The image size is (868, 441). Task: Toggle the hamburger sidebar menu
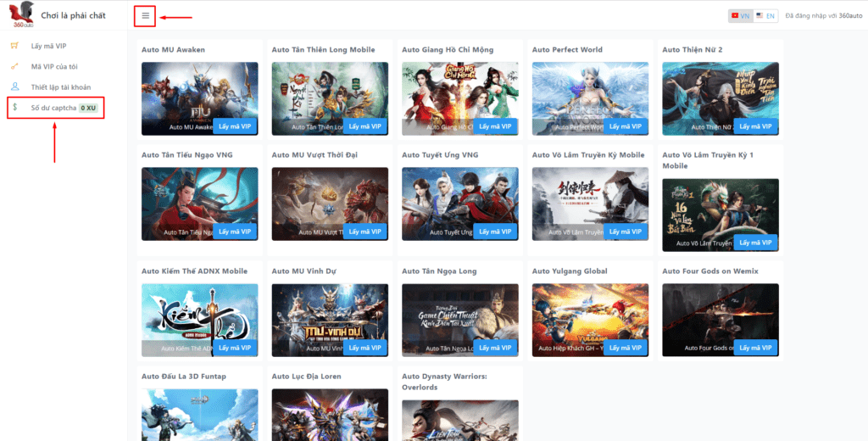145,15
